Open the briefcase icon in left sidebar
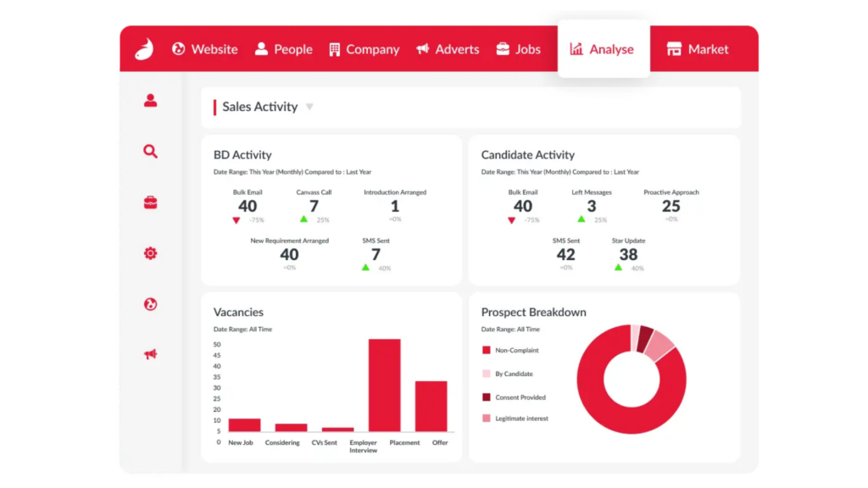The width and height of the screenshot is (868, 488). [150, 202]
